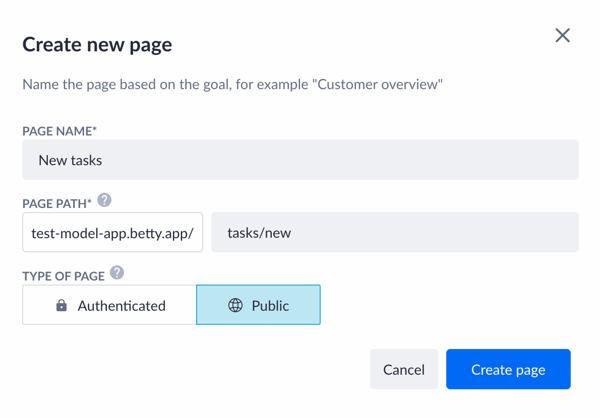Click the Create new page heading
600x418 pixels.
click(x=97, y=44)
